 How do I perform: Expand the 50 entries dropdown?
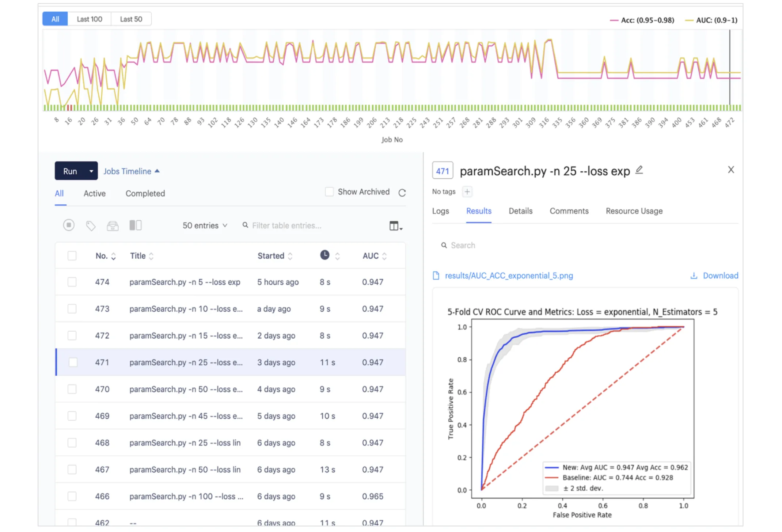(205, 225)
